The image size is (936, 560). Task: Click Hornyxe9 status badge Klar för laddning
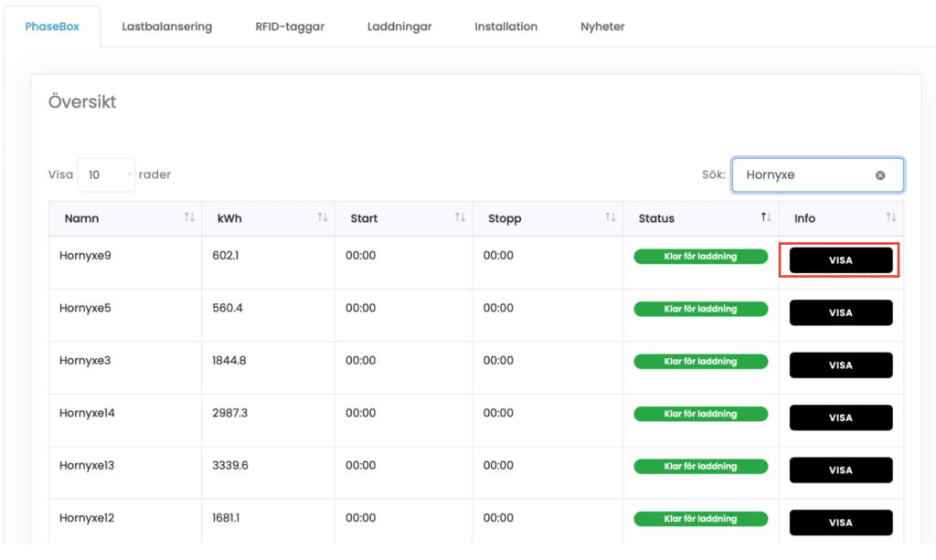[x=701, y=257]
